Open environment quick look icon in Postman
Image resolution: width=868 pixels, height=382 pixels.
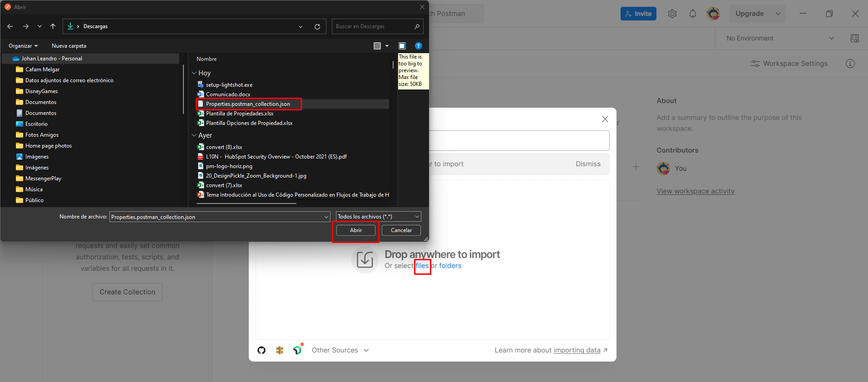click(855, 38)
